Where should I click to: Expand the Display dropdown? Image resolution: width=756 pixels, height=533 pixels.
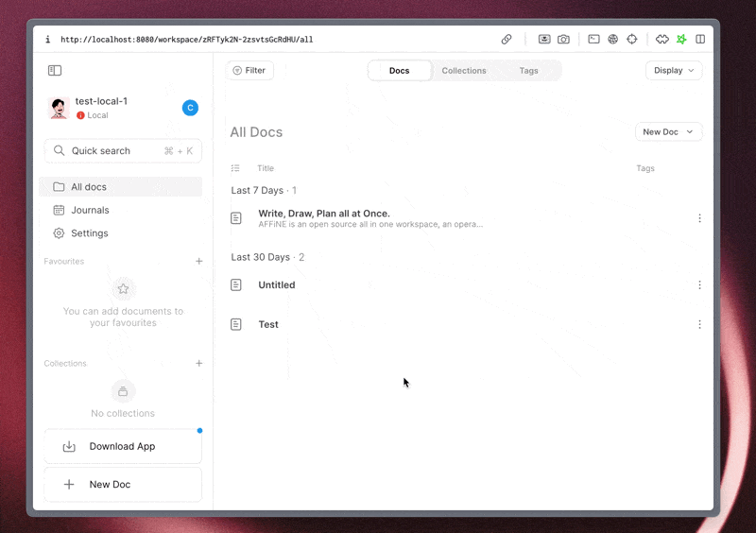(674, 71)
